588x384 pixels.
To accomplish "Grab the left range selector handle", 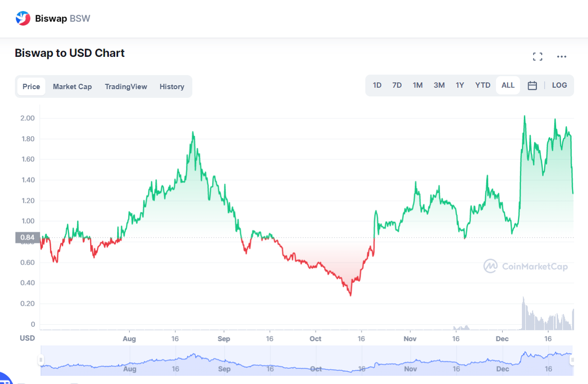I will [42, 360].
